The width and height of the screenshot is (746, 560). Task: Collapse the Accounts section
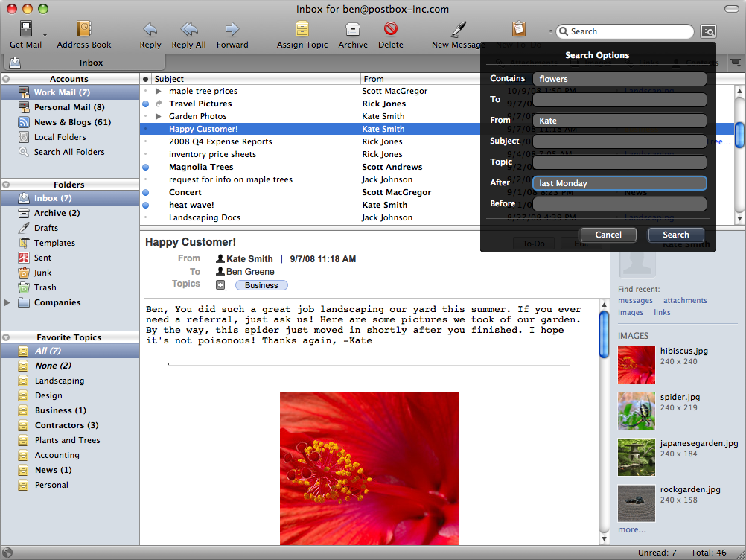click(x=6, y=79)
